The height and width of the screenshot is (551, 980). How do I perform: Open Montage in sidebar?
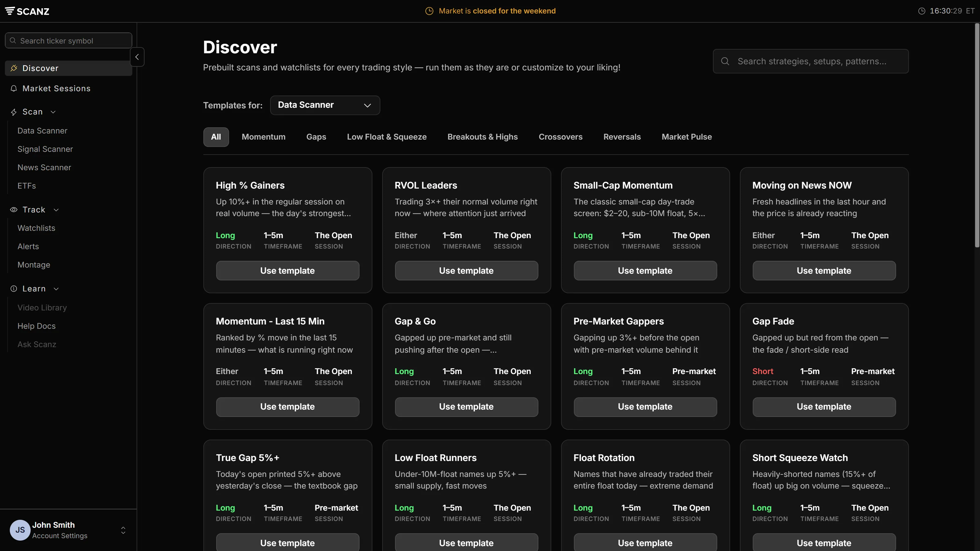click(34, 265)
